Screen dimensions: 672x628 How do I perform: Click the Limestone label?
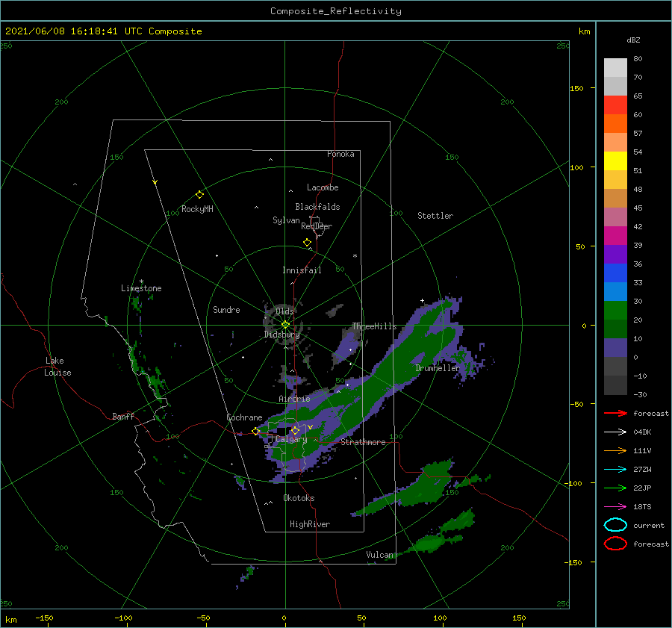(141, 288)
